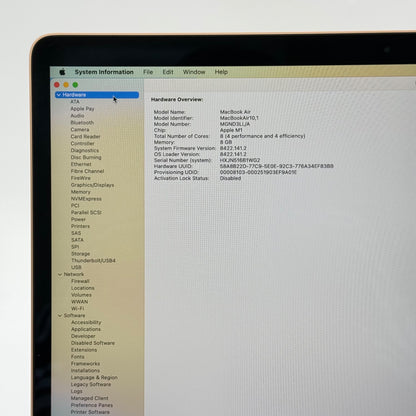Image resolution: width=416 pixels, height=416 pixels.
Task: Select Bluetooth in the sidebar
Action: coord(82,122)
